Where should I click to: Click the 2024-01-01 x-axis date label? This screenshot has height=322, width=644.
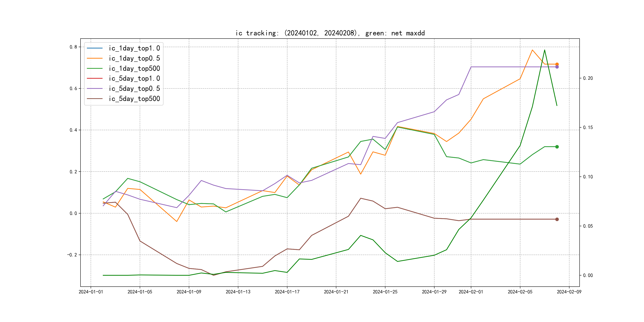coord(91,292)
